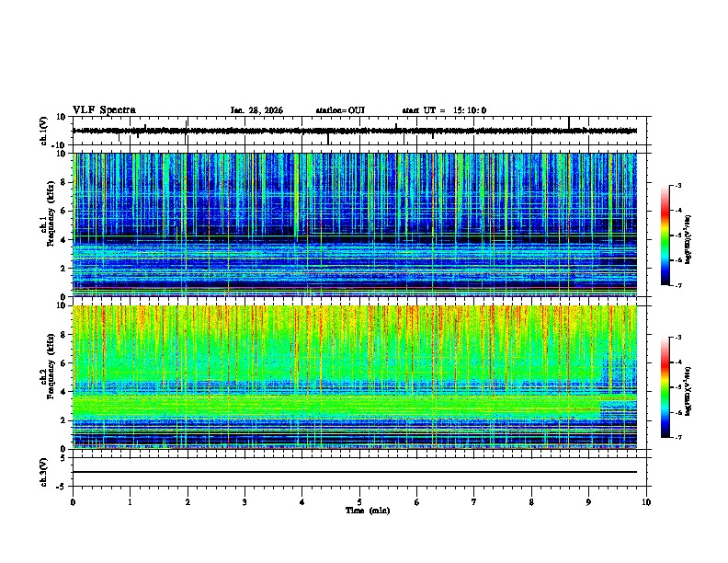This screenshot has width=728, height=563.
Task: Click the ch.1 spectrogram color scale bar
Action: (665, 236)
